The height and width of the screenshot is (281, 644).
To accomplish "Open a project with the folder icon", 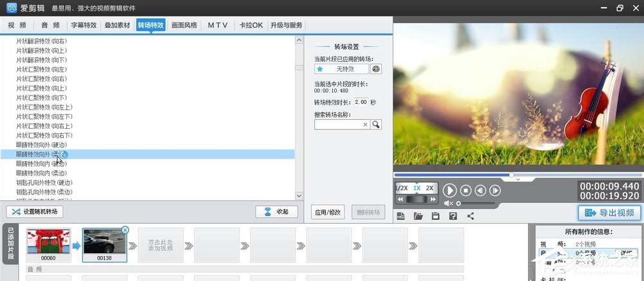I will [418, 216].
